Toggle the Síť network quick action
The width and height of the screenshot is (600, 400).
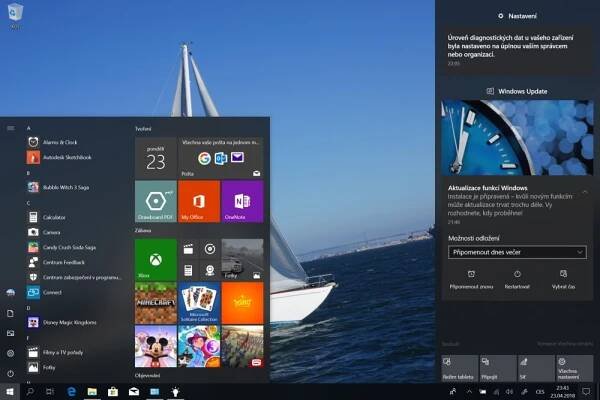coord(528,369)
